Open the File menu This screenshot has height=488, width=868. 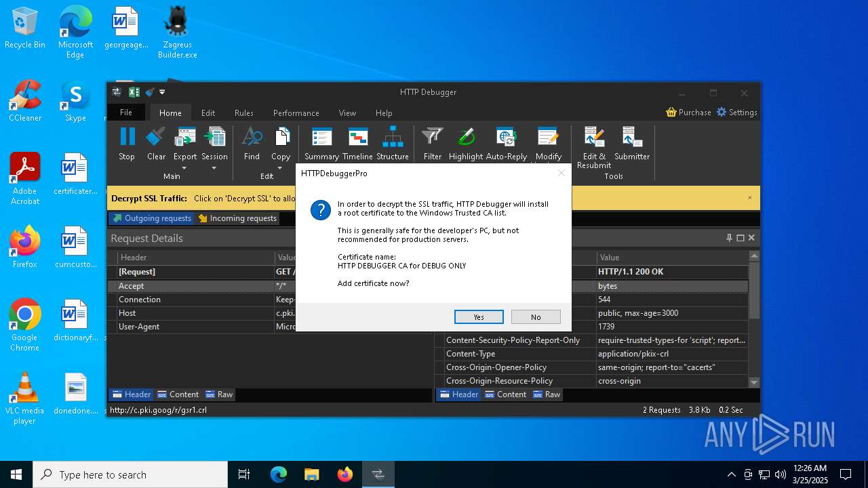(x=126, y=113)
